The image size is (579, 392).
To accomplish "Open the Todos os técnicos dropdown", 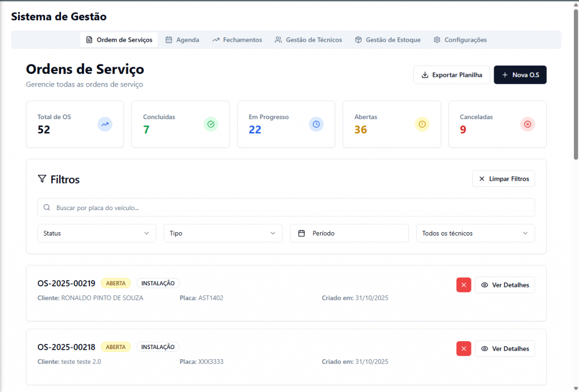I will tap(475, 233).
